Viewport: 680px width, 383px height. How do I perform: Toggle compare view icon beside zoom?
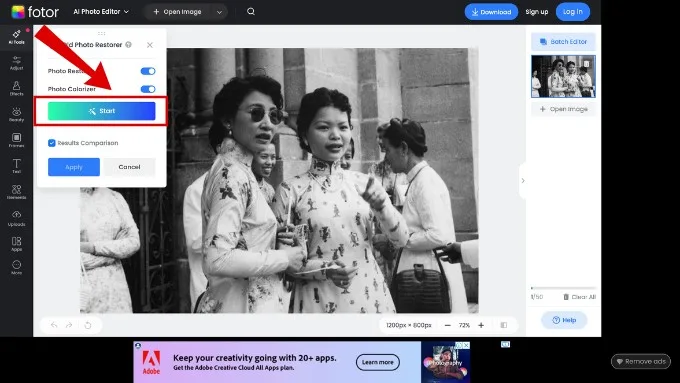click(x=503, y=325)
